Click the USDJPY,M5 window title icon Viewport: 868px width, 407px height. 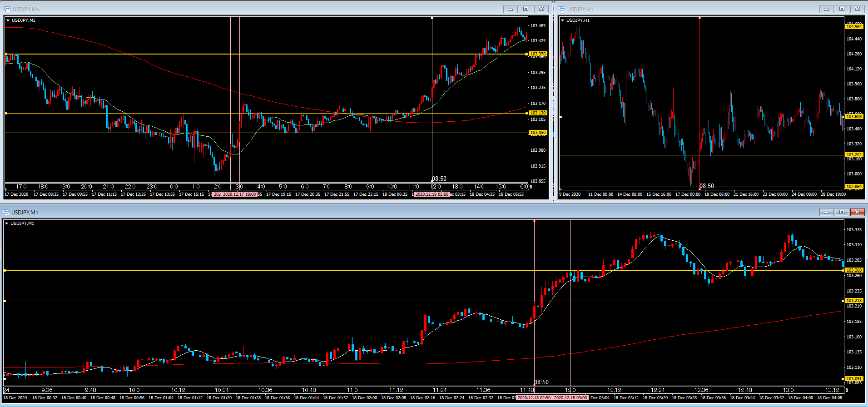7,9
